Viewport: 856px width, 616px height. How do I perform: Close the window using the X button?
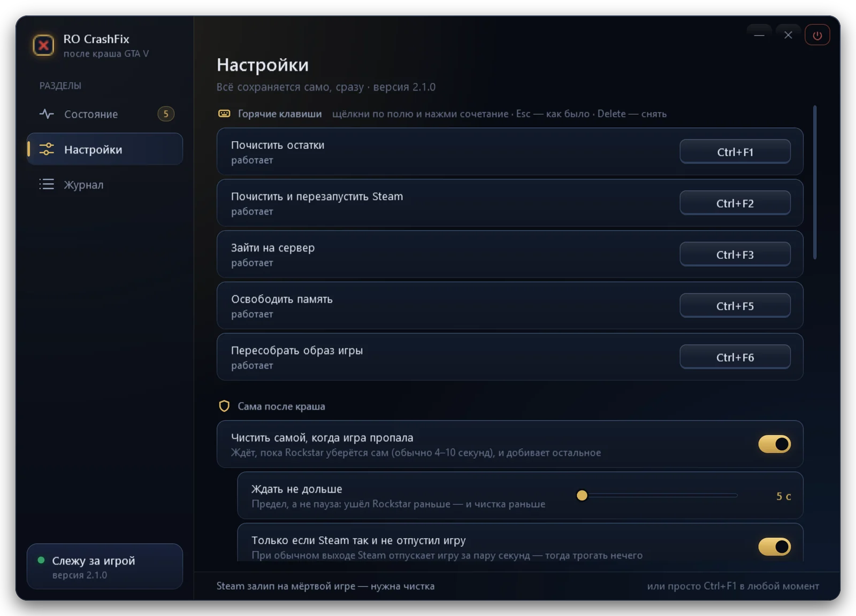(788, 35)
